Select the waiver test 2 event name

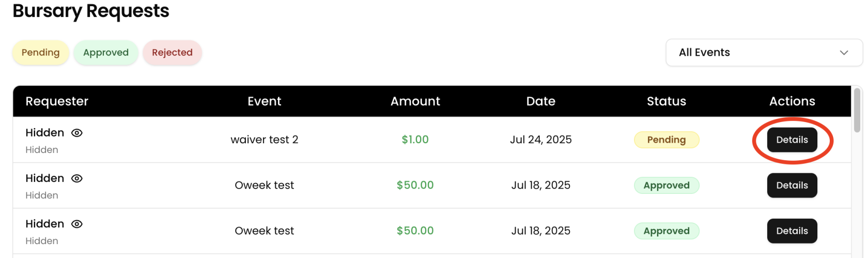264,140
